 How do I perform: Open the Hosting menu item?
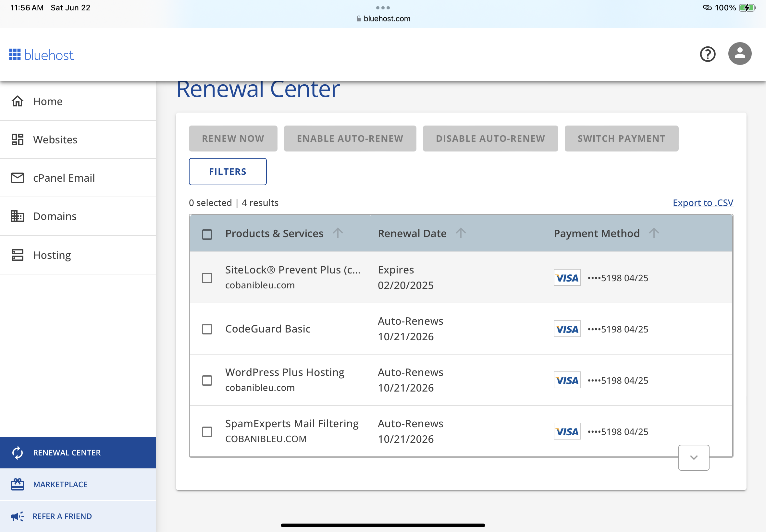78,255
